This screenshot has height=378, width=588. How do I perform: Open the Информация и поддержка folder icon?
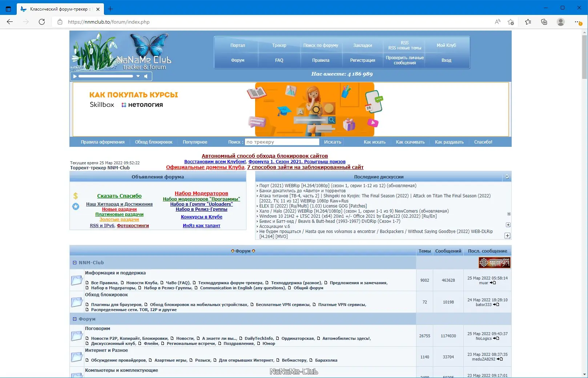pos(77,280)
